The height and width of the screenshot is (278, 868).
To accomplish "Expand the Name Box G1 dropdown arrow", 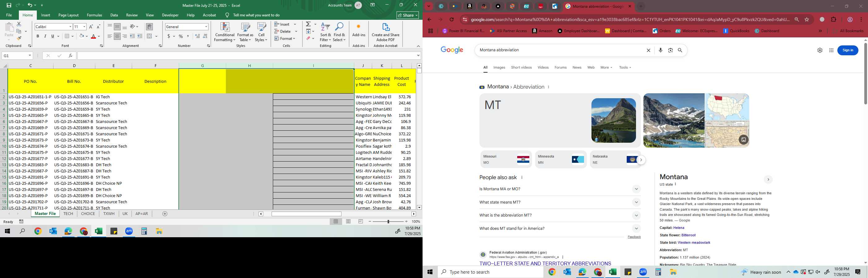I will coord(30,56).
